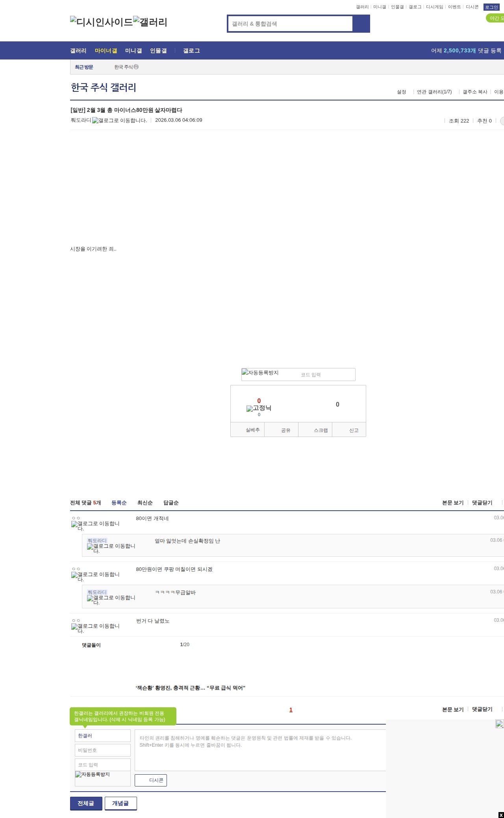Open 미니갤 in the main navigation bar
This screenshot has height=818, width=504.
tap(133, 50)
